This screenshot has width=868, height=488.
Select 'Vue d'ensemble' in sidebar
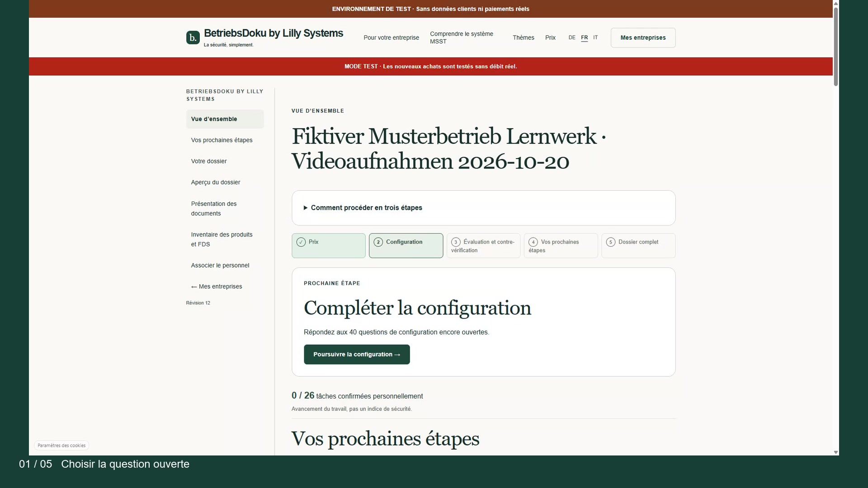225,119
